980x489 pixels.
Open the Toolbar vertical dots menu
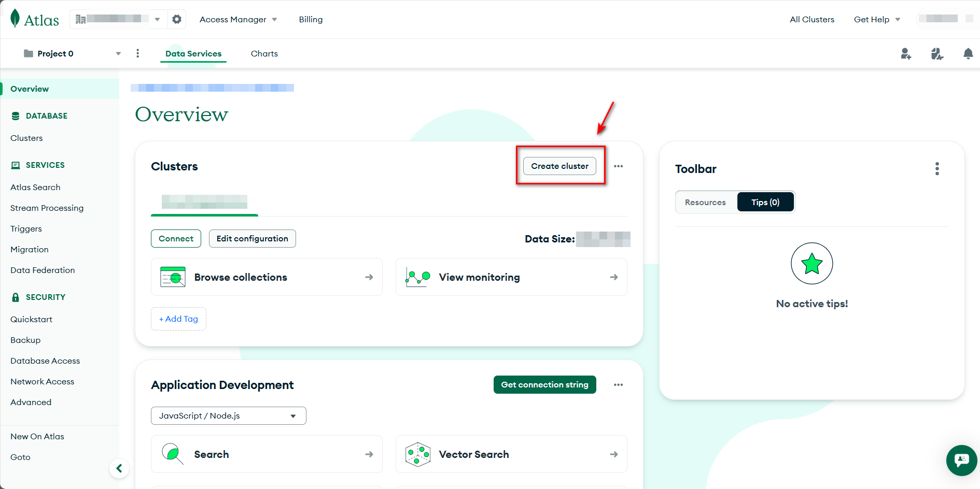click(936, 169)
